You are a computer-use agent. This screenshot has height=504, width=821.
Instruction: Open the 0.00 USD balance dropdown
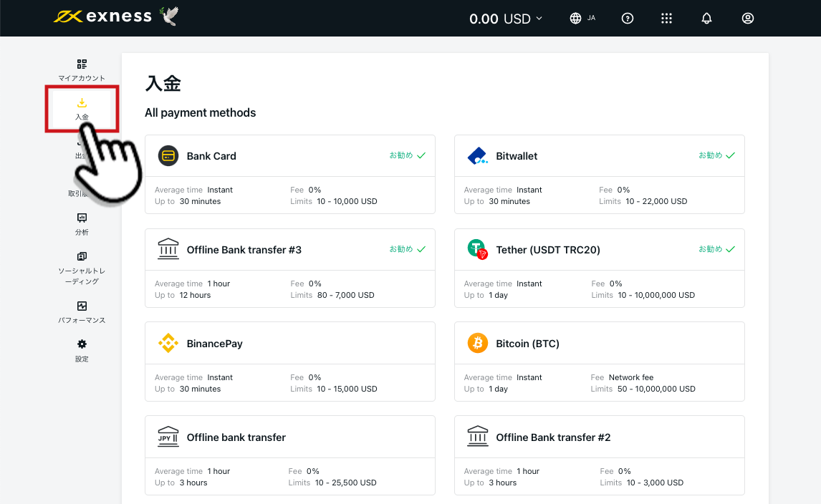coord(506,19)
